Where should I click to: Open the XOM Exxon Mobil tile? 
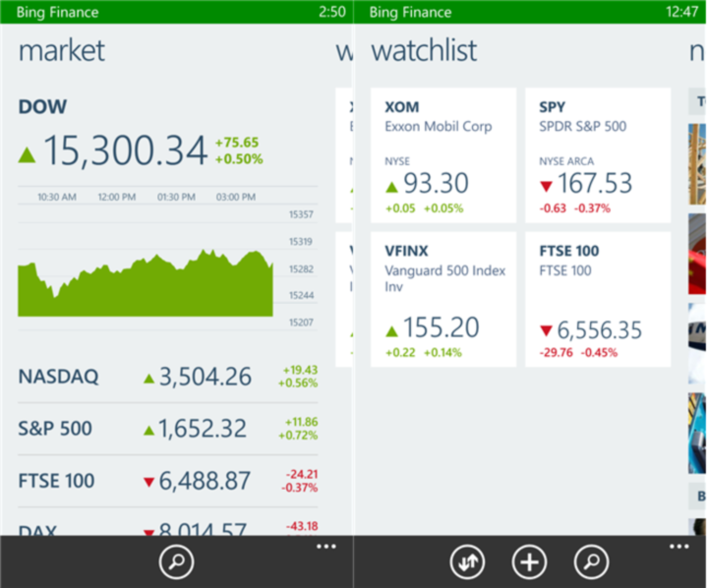tap(442, 155)
